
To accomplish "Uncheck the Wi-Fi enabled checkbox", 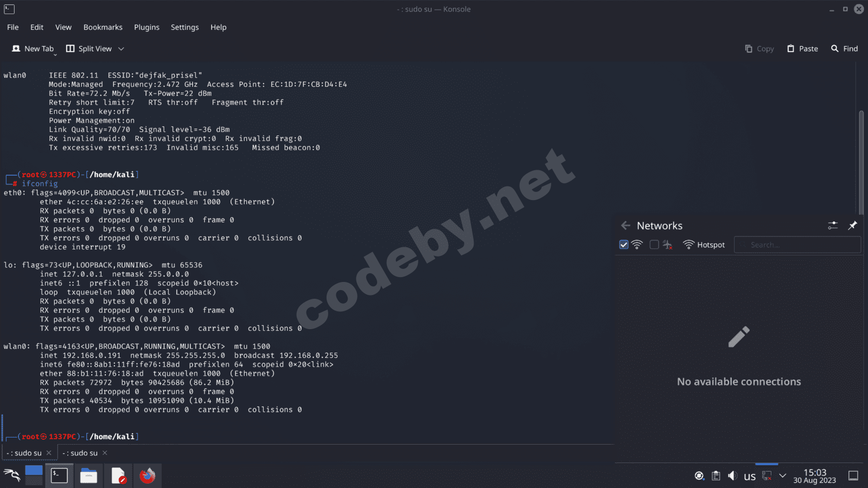I will 623,245.
